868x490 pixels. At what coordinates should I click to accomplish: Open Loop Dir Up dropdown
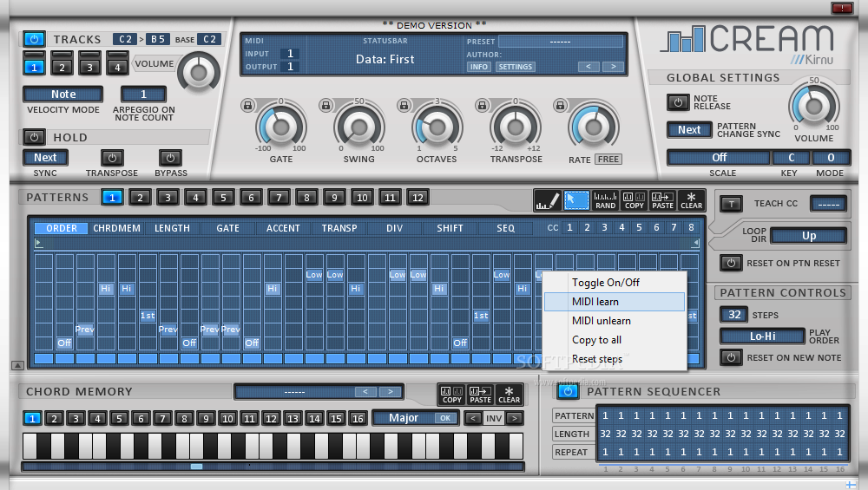pyautogui.click(x=808, y=236)
